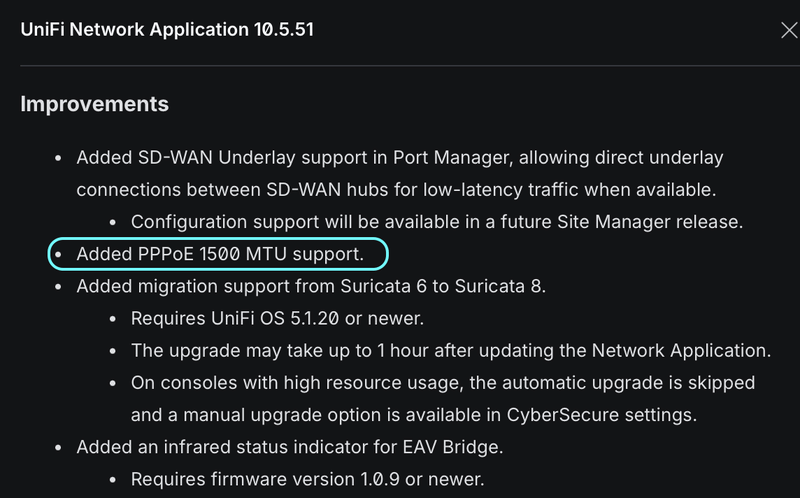
Task: Click the Configuration support sub-bullet
Action: click(x=437, y=222)
